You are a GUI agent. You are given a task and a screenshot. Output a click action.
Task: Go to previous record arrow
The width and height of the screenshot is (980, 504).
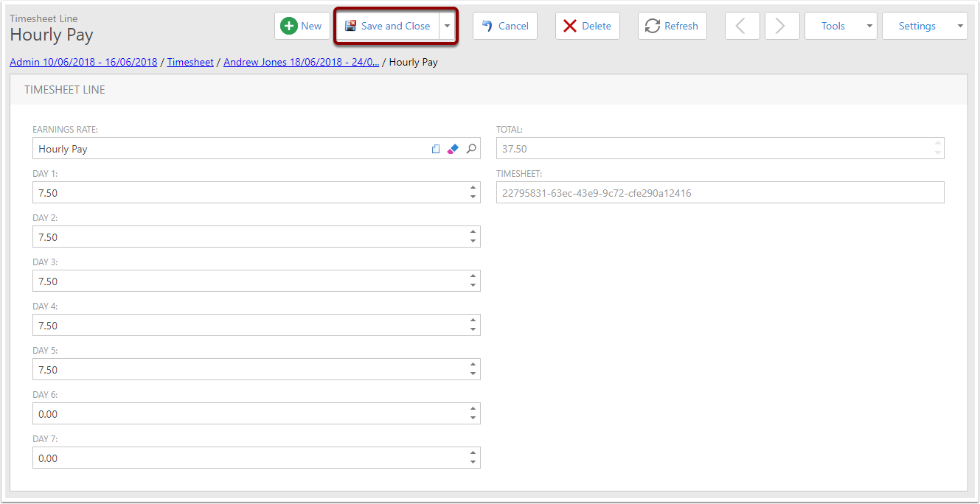coord(742,26)
